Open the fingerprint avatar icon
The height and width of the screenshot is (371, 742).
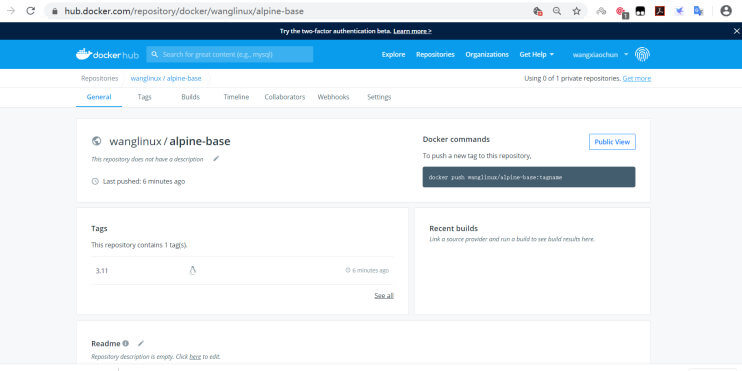642,54
